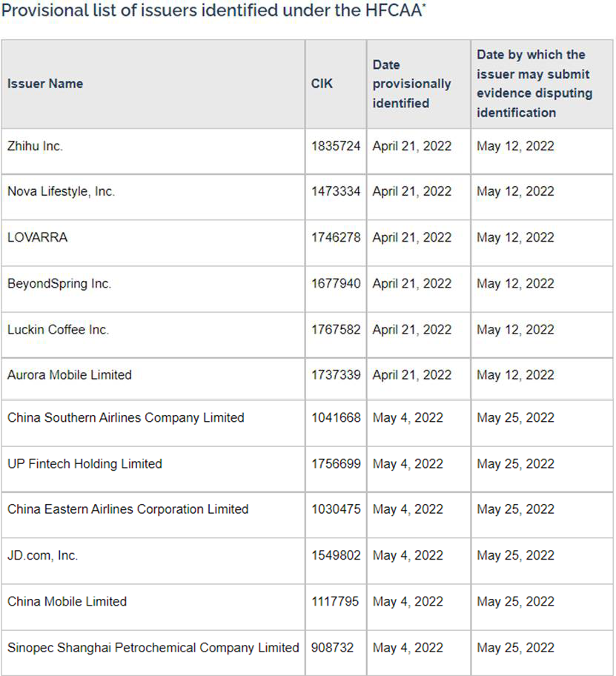The image size is (616, 676).
Task: Click CIK number 1117795
Action: [x=335, y=601]
